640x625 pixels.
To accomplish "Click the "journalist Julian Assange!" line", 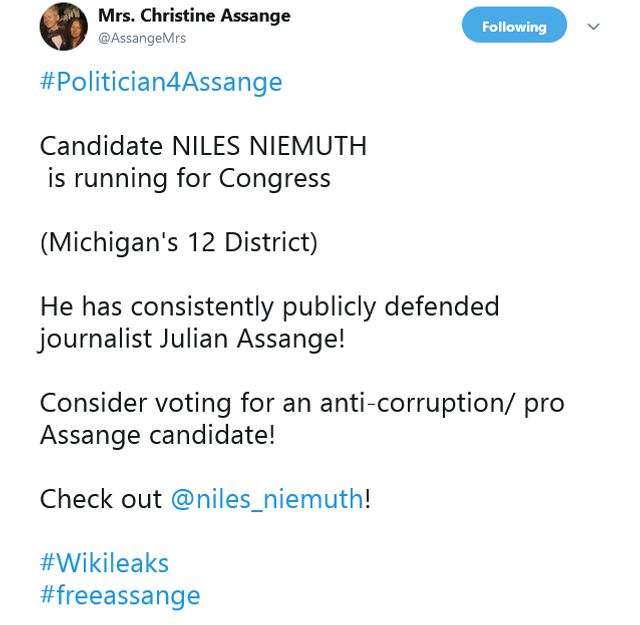I will (x=192, y=338).
